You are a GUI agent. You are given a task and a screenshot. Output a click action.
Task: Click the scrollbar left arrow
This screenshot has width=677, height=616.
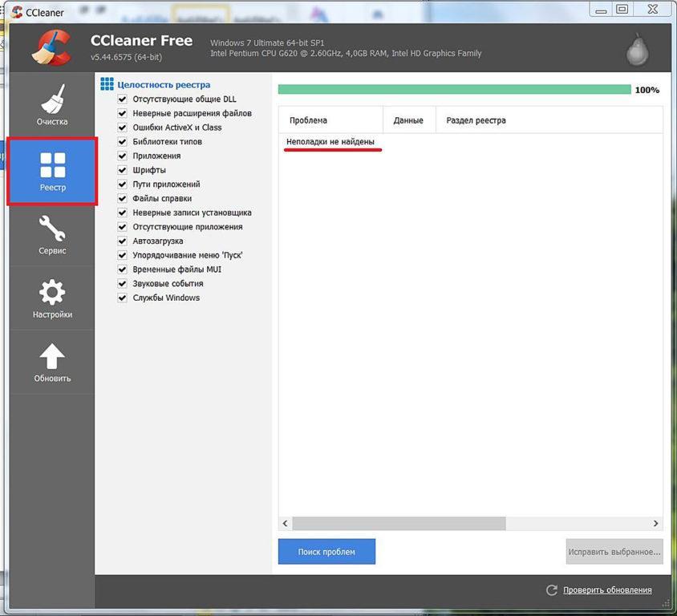click(285, 523)
